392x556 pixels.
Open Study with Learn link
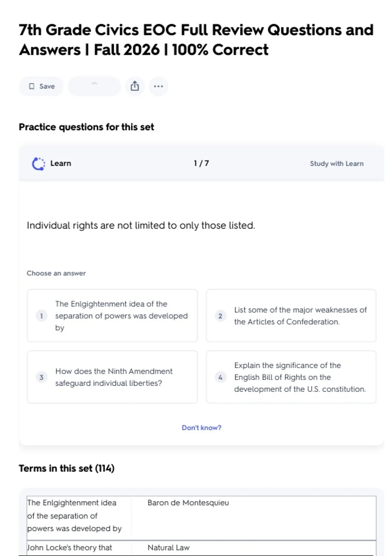(336, 164)
